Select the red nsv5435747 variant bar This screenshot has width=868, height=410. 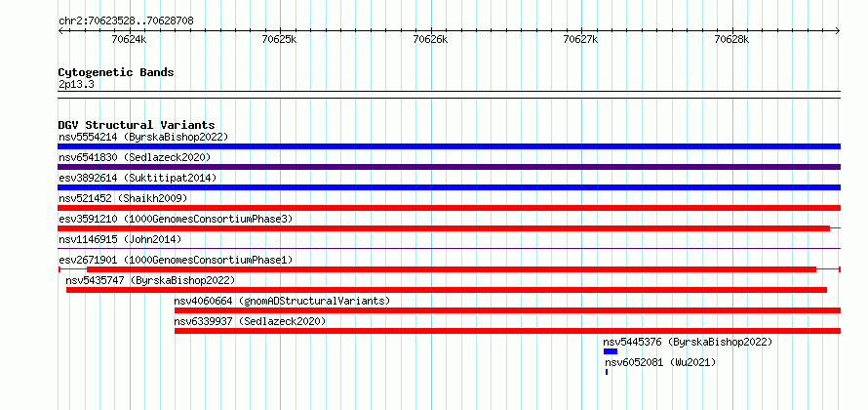click(447, 290)
